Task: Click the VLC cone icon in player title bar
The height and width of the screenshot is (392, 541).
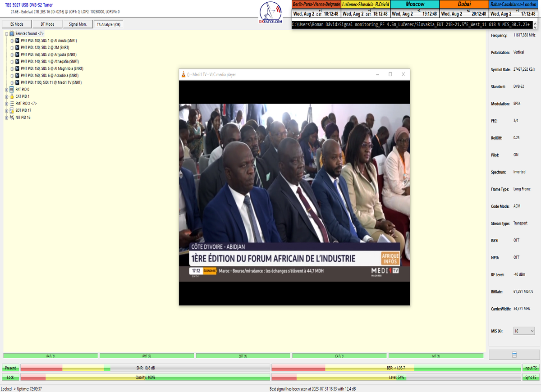Action: tap(183, 74)
